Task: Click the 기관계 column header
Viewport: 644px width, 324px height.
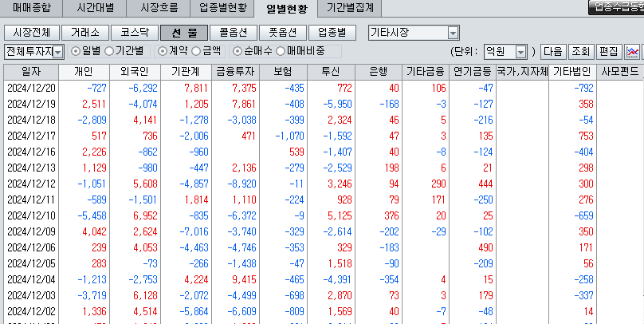Action: 186,72
